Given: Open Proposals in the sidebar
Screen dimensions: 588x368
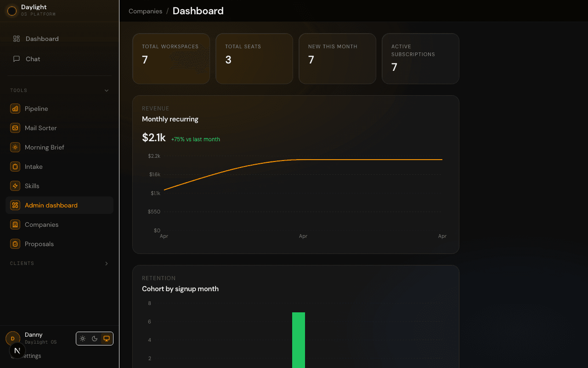Looking at the screenshot, I should (x=60, y=244).
